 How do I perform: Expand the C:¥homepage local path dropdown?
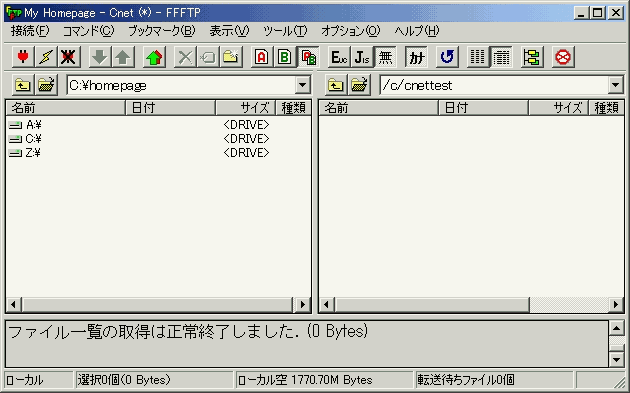[x=303, y=85]
